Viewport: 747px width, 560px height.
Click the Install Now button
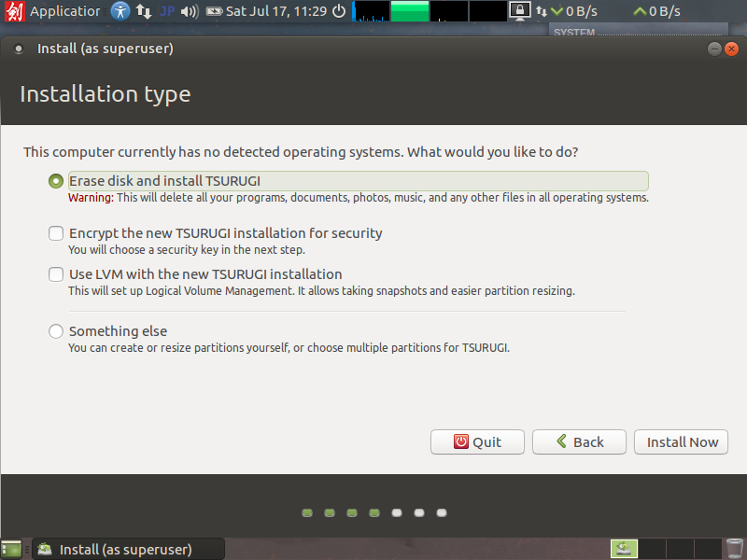[x=681, y=441]
